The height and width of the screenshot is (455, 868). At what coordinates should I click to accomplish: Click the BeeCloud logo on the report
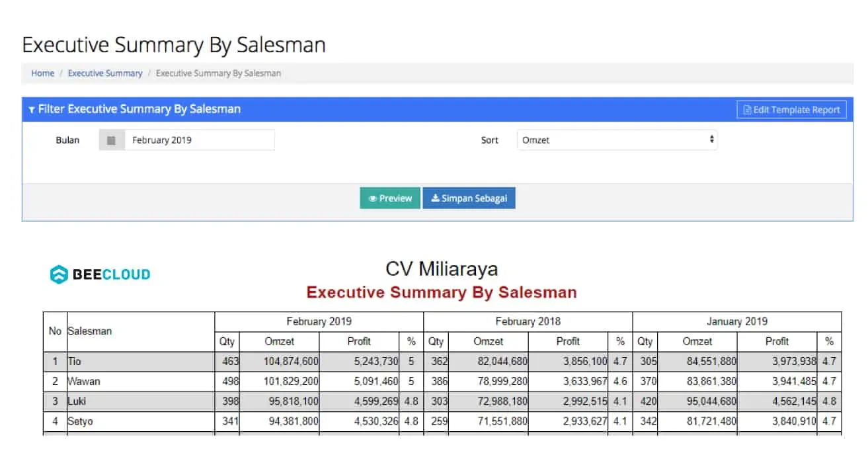[x=98, y=273]
